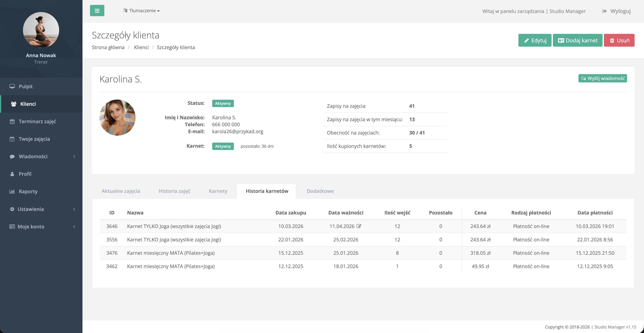Expand the Ustawienia sidebar submenu
Image resolution: width=644 pixels, height=333 pixels.
tap(31, 209)
